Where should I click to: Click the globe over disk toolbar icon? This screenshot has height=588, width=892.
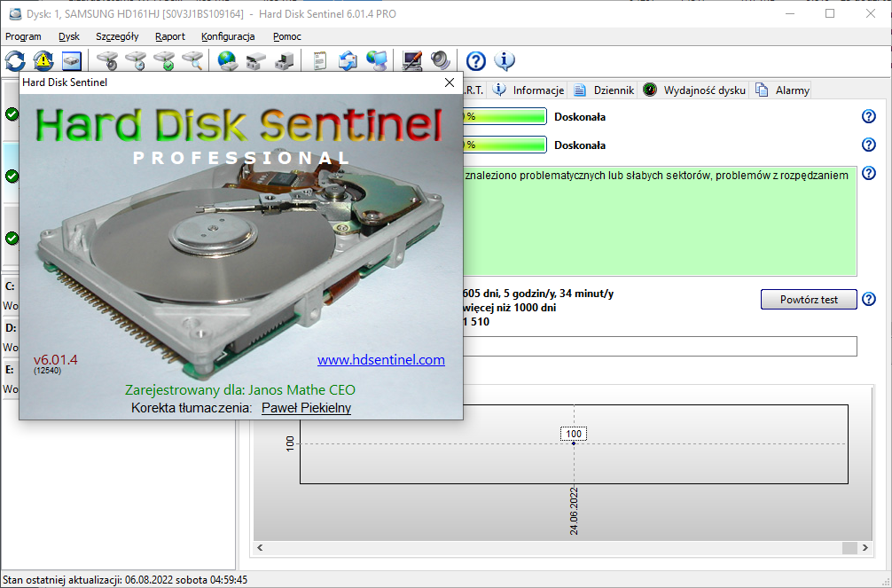pos(228,60)
